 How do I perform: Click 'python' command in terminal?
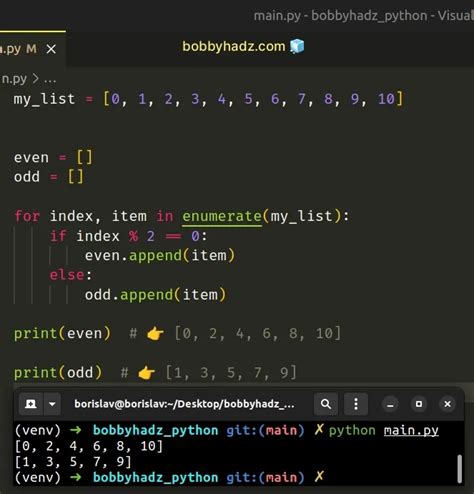click(352, 431)
